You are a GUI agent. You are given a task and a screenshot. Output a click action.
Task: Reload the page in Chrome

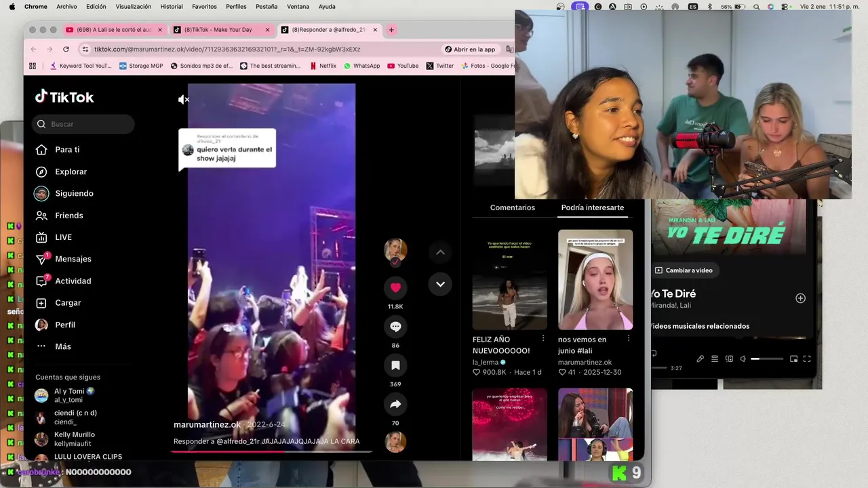(66, 49)
